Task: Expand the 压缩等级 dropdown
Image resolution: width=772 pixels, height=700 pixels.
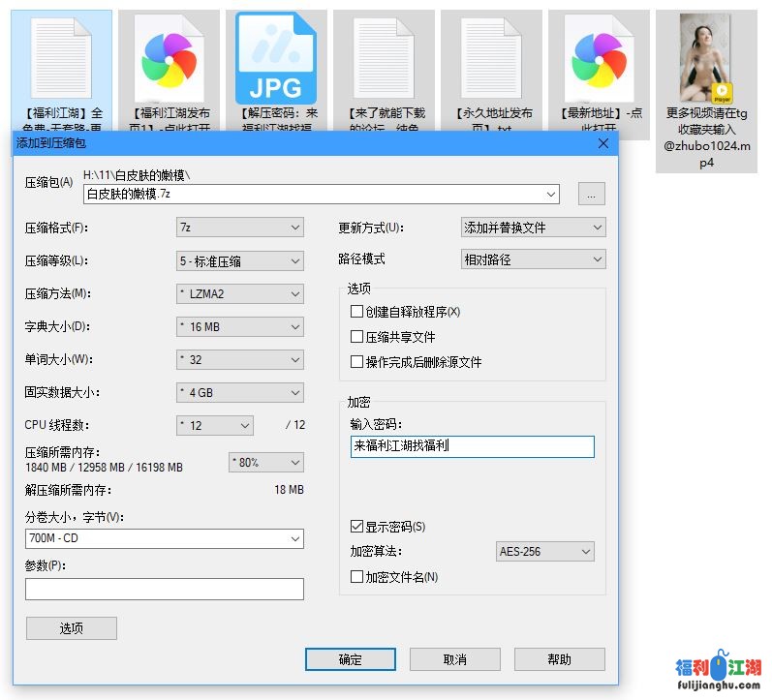Action: [240, 260]
